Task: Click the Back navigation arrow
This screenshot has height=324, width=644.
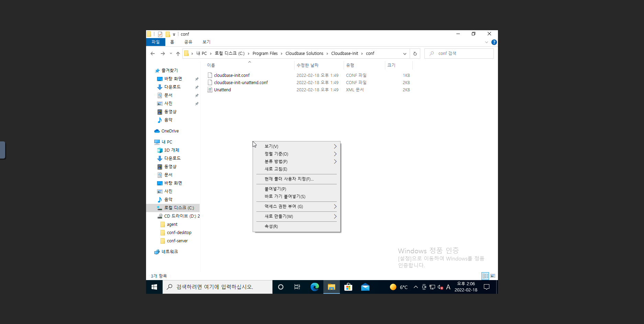Action: click(x=153, y=54)
